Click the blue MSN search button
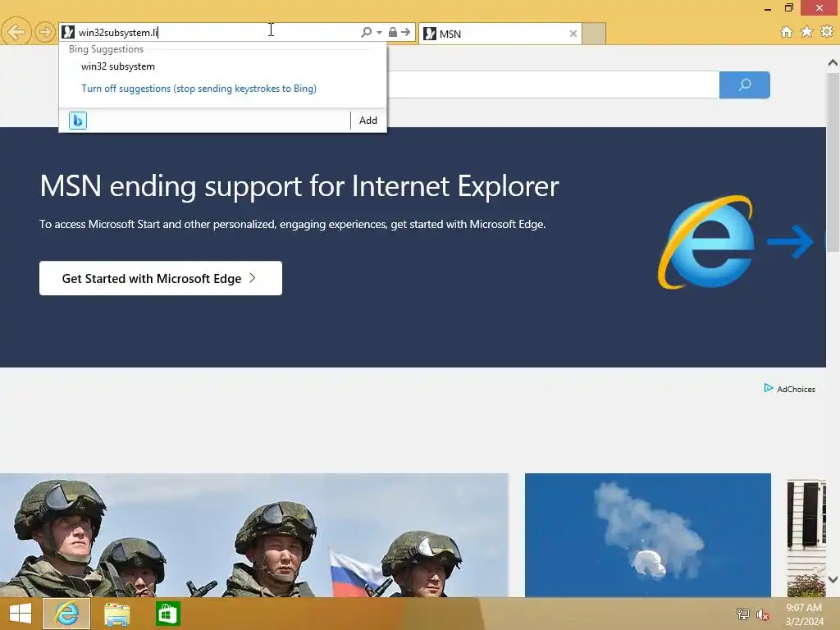 745,84
